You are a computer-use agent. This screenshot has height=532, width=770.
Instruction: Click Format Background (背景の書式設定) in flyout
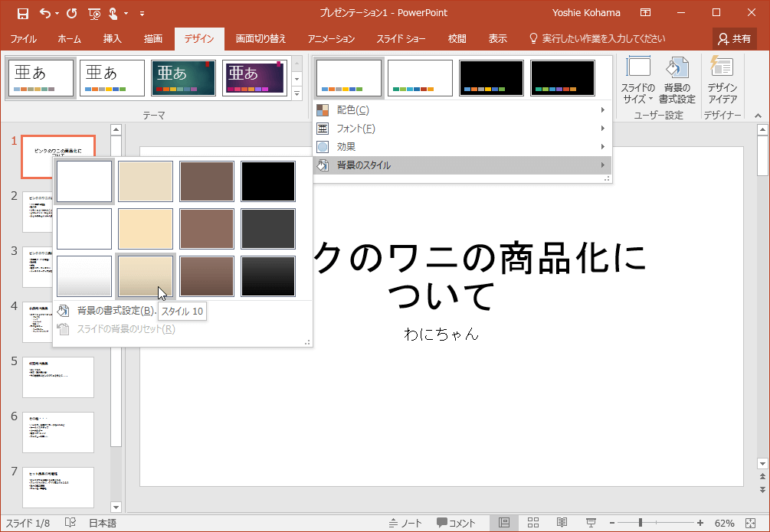click(x=115, y=312)
